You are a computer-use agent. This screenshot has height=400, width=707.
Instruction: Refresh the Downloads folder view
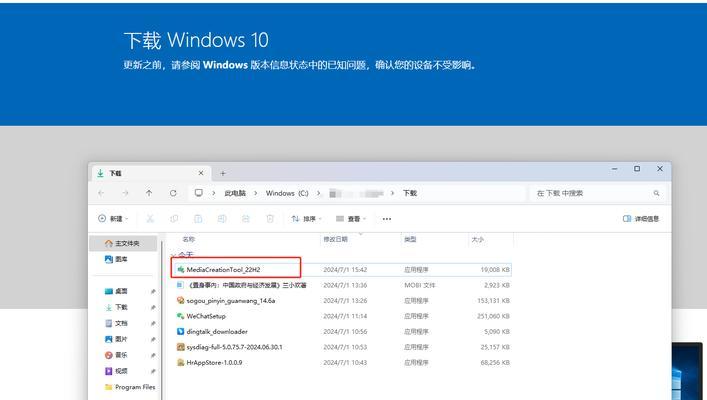coord(173,193)
